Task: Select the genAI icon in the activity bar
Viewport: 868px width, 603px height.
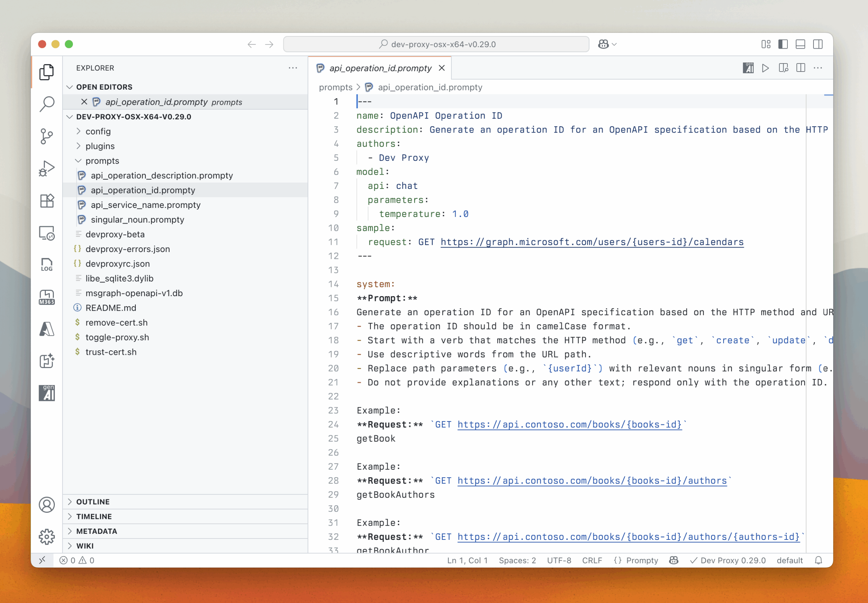Action: (47, 393)
